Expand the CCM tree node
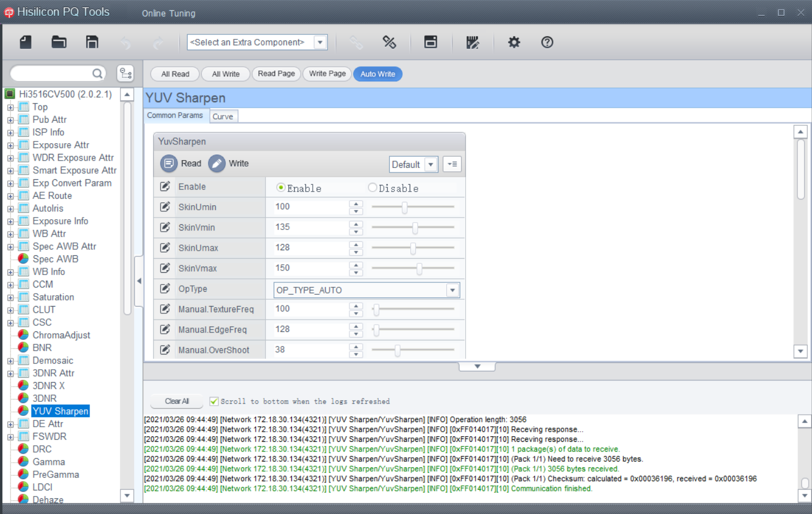The height and width of the screenshot is (514, 812). point(10,285)
